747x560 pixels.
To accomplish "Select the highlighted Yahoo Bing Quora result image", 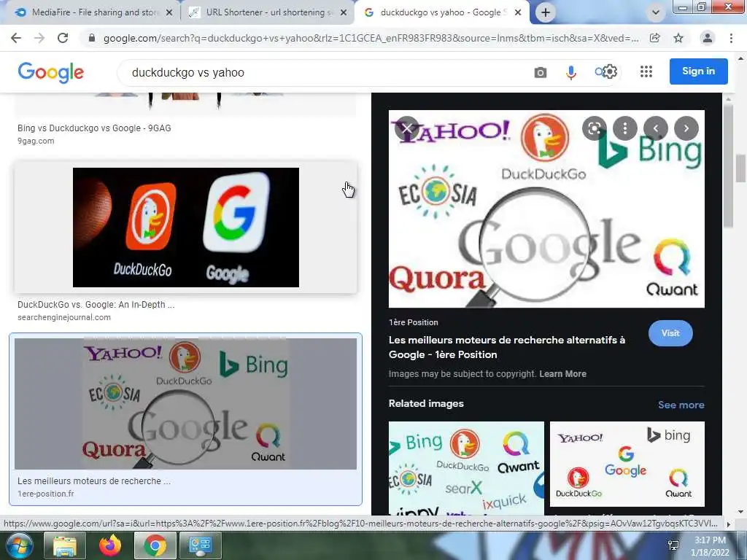I will (185, 404).
